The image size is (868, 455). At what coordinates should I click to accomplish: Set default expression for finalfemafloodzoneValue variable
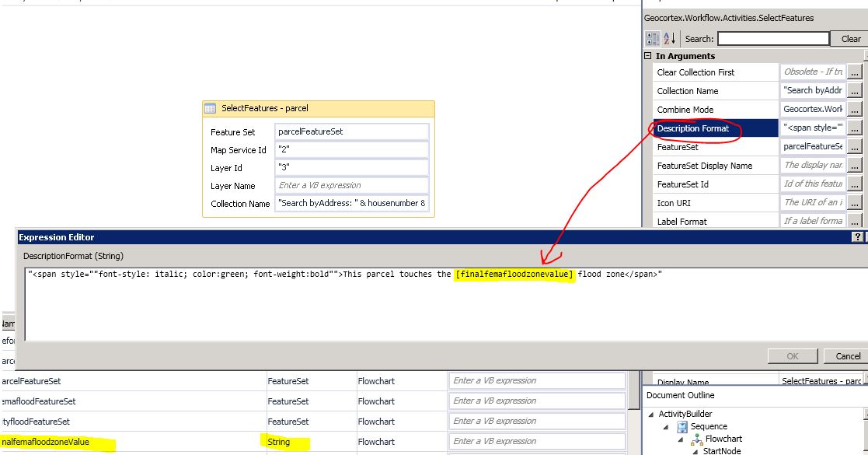click(x=537, y=442)
